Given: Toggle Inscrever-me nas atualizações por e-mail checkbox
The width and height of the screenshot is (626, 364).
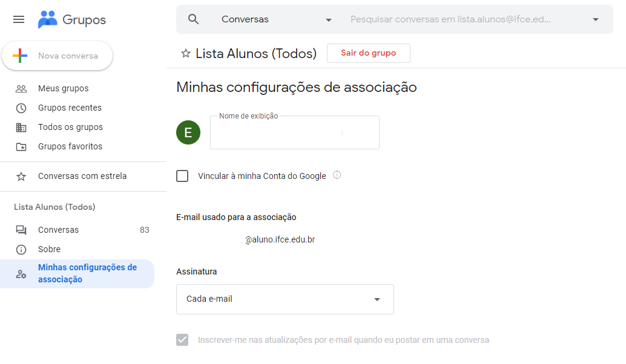Looking at the screenshot, I should pyautogui.click(x=182, y=340).
